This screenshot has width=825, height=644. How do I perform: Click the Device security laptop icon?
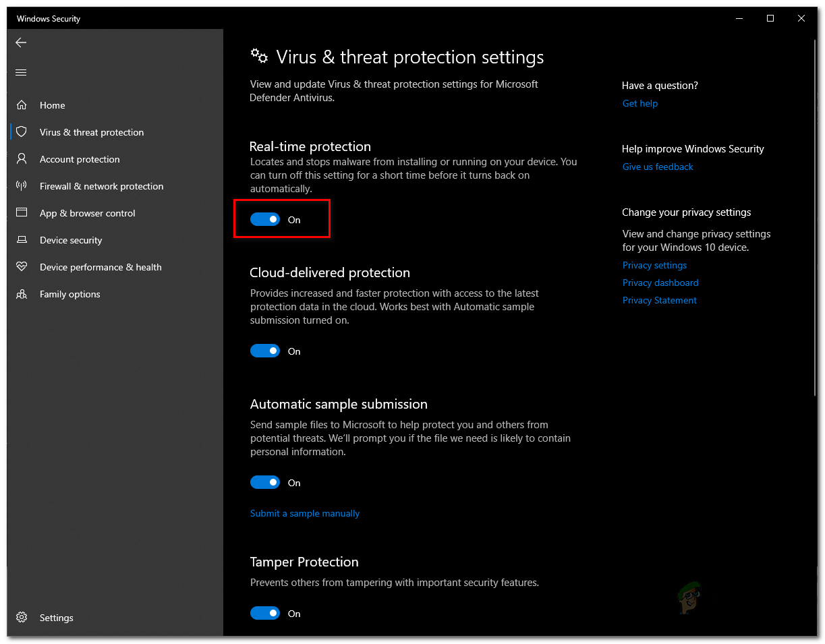22,240
